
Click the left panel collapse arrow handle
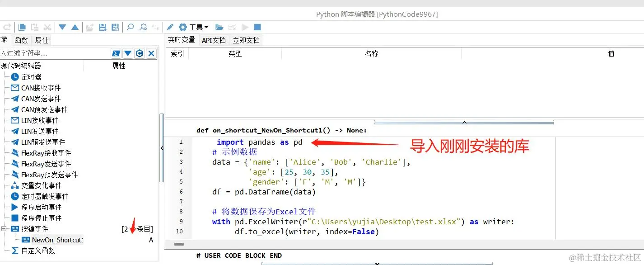pos(162,149)
